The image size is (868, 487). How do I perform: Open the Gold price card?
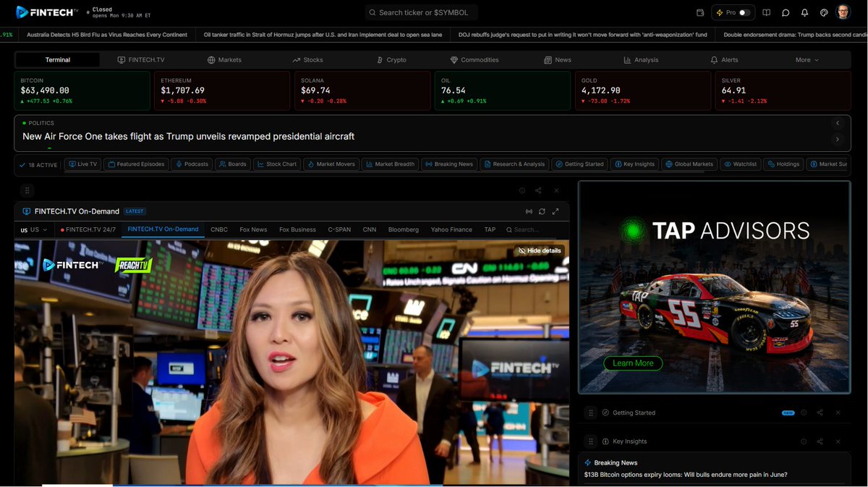(x=643, y=90)
